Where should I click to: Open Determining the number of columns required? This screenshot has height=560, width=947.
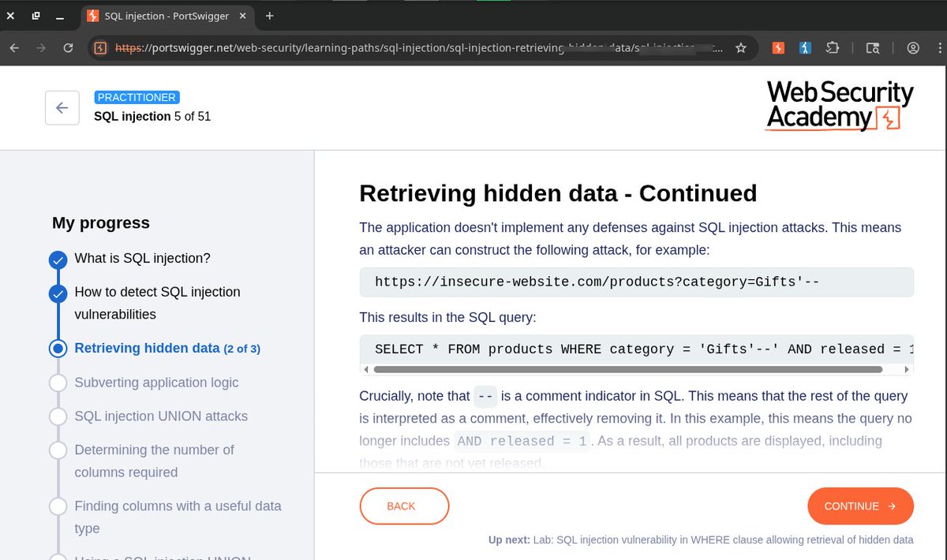pos(155,461)
